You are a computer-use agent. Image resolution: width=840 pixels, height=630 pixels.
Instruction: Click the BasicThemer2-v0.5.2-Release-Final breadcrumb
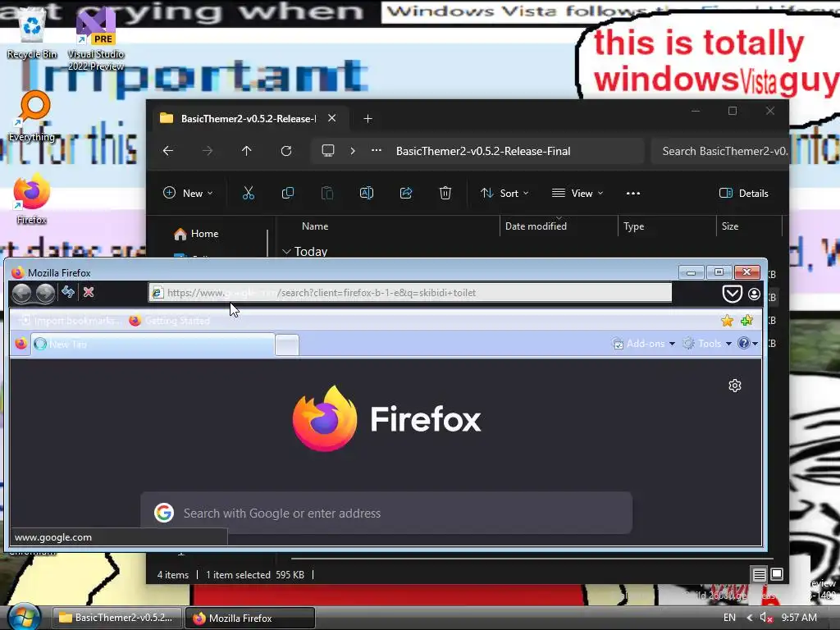pyautogui.click(x=483, y=151)
